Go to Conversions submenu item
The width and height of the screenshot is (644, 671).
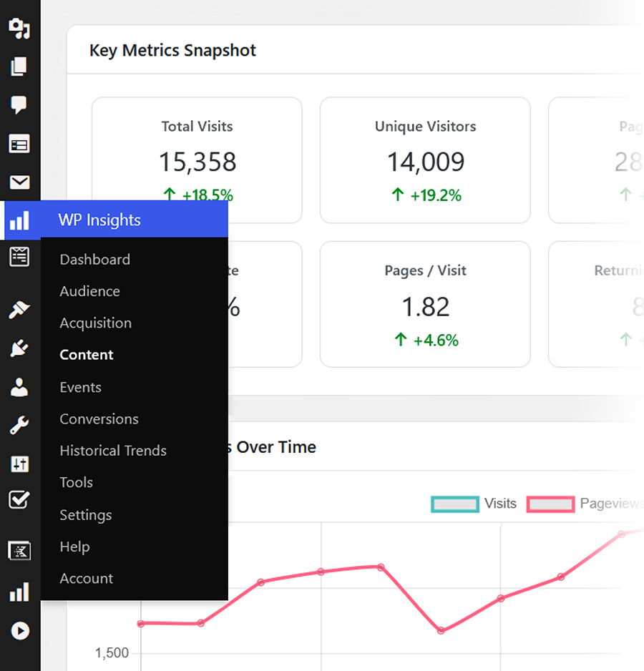(99, 419)
